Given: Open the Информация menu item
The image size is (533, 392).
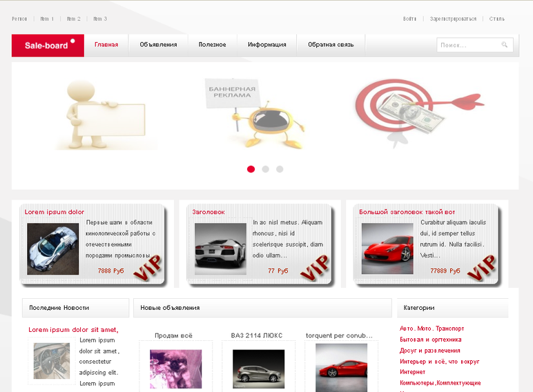Looking at the screenshot, I should coord(266,45).
